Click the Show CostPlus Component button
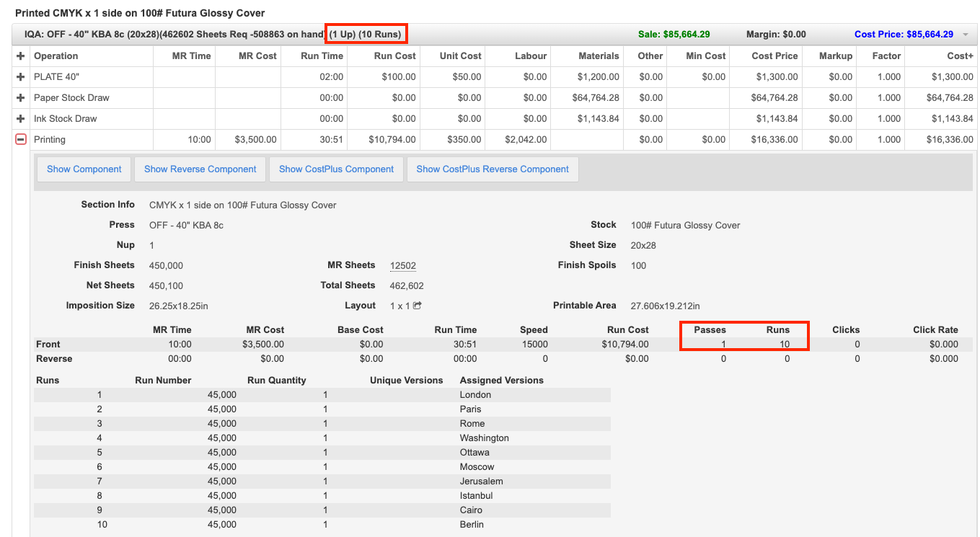This screenshot has height=537, width=980. pyautogui.click(x=337, y=169)
